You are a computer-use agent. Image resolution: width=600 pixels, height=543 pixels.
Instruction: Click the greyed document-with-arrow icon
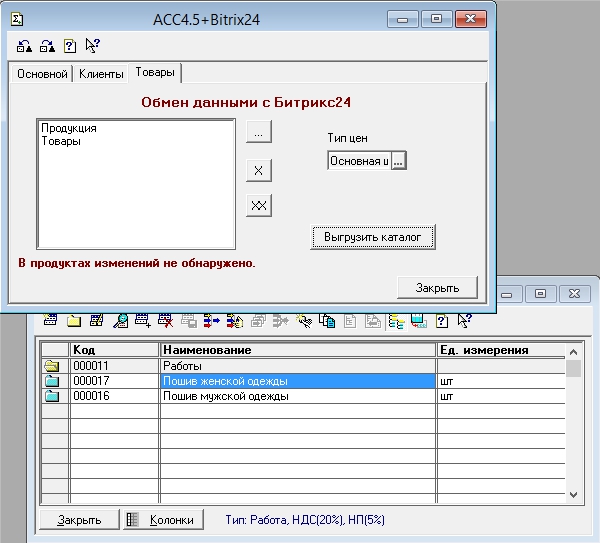373,321
